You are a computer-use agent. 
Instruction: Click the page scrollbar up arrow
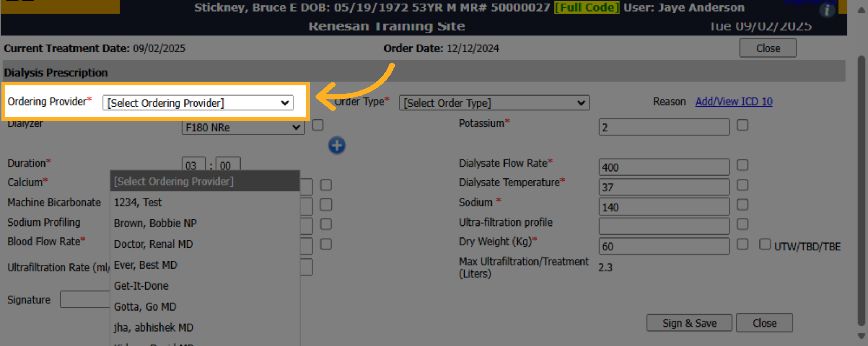point(861,10)
